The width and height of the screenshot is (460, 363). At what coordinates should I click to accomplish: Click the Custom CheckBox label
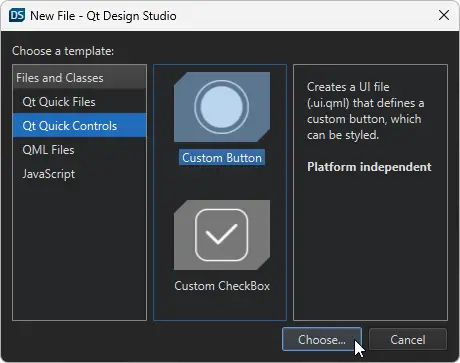pos(222,286)
